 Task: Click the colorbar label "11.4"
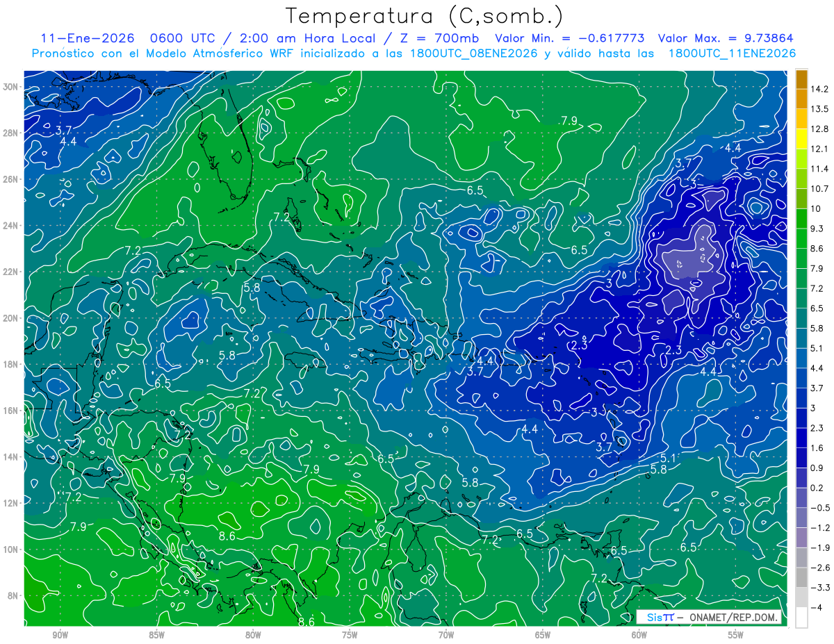819,169
